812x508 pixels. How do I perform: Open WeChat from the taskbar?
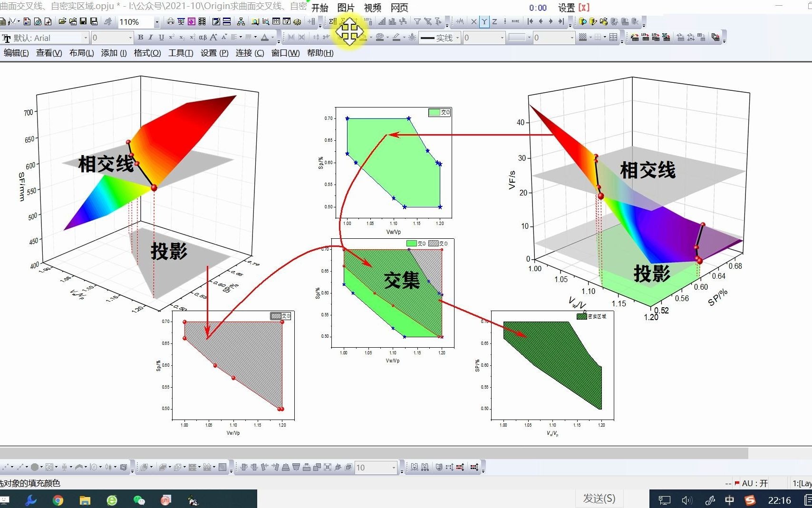(139, 500)
